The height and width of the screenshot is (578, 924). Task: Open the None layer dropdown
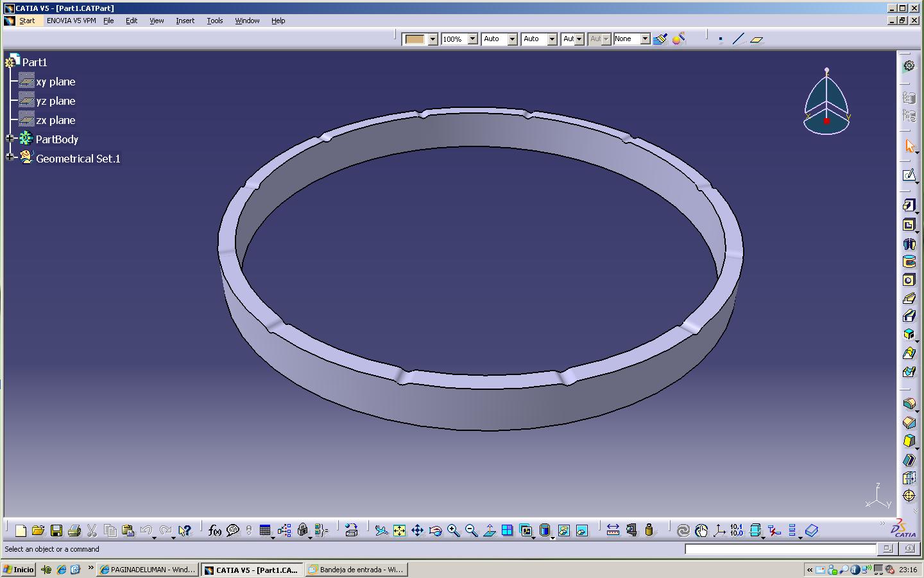(x=646, y=39)
